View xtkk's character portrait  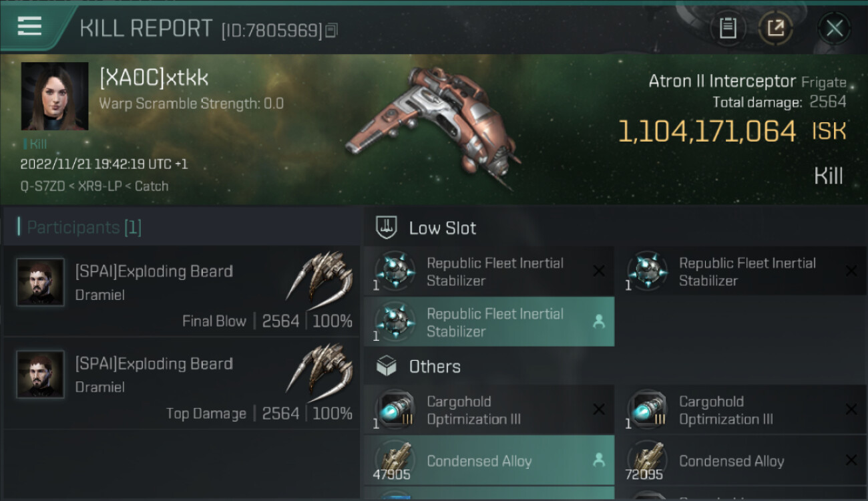tap(55, 96)
